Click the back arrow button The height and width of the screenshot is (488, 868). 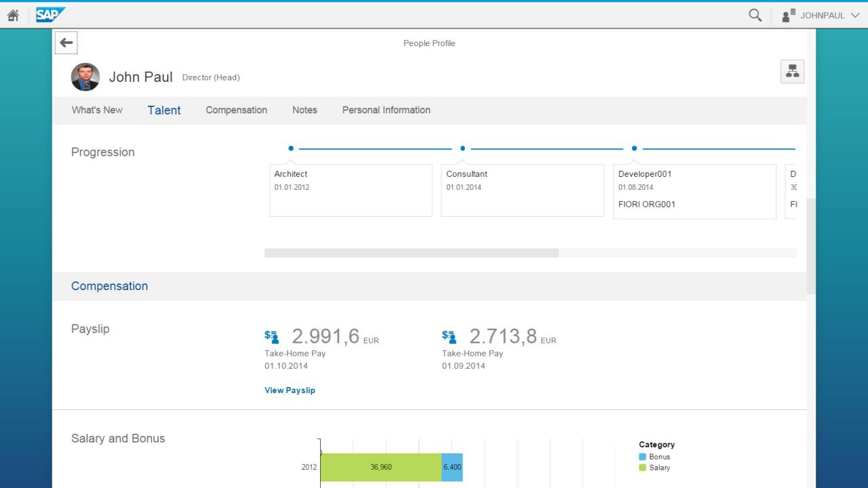[66, 43]
